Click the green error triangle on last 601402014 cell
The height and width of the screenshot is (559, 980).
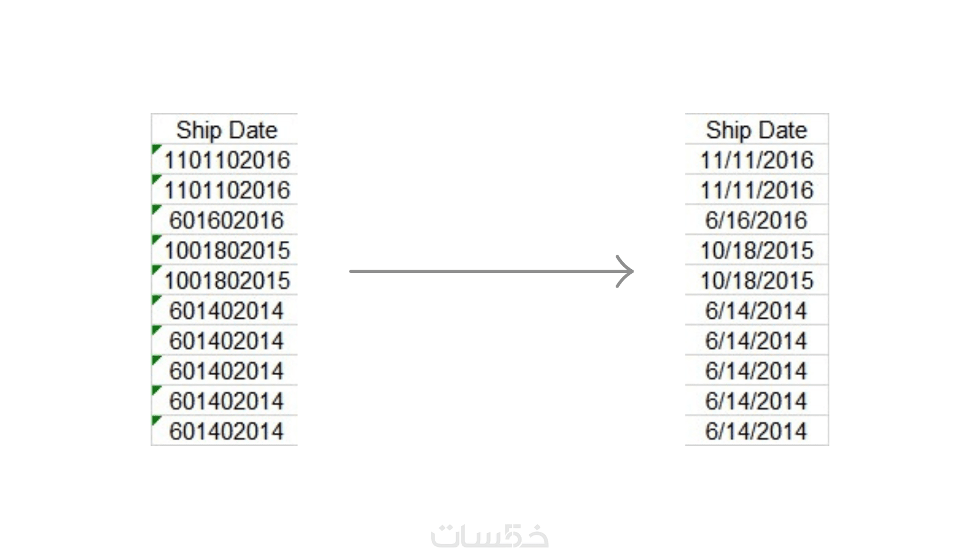(156, 420)
